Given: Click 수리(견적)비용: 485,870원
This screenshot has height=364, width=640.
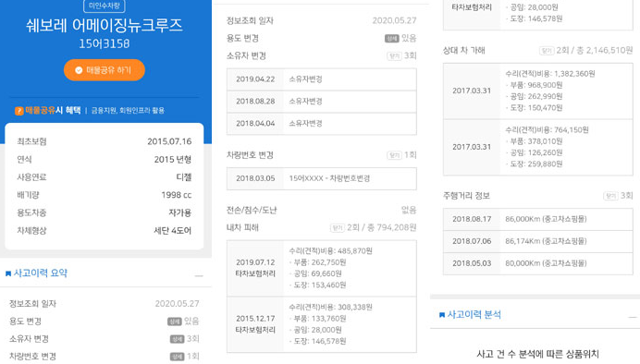Looking at the screenshot, I should pos(330,251).
